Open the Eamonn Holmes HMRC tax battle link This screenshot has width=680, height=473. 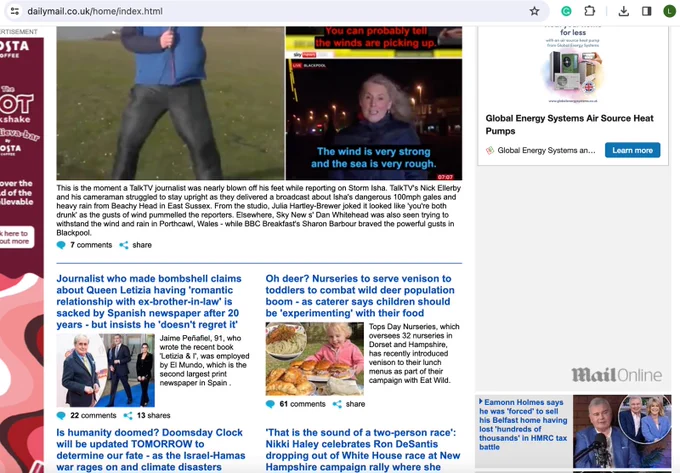pyautogui.click(x=523, y=424)
